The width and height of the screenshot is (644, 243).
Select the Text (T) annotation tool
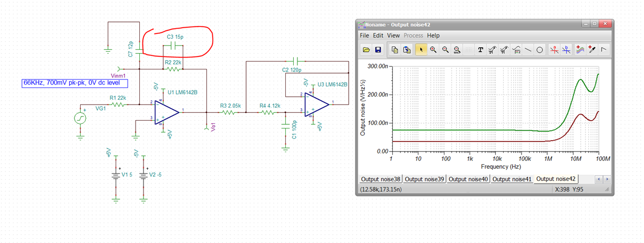point(480,50)
